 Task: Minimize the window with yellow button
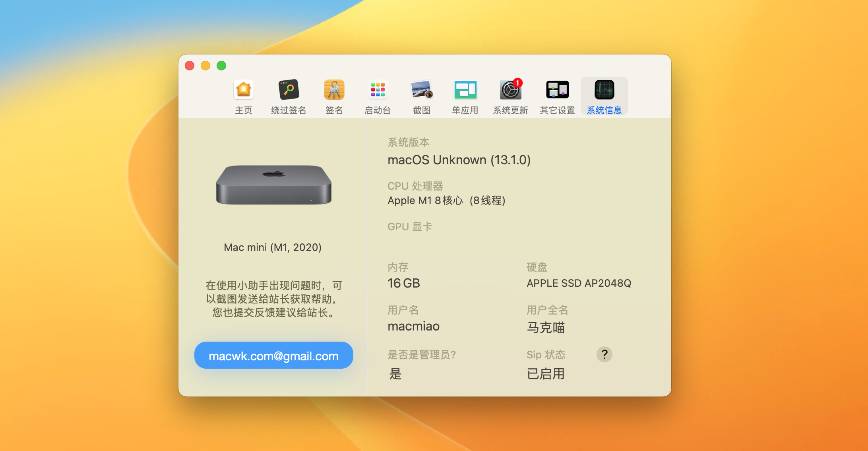click(205, 66)
